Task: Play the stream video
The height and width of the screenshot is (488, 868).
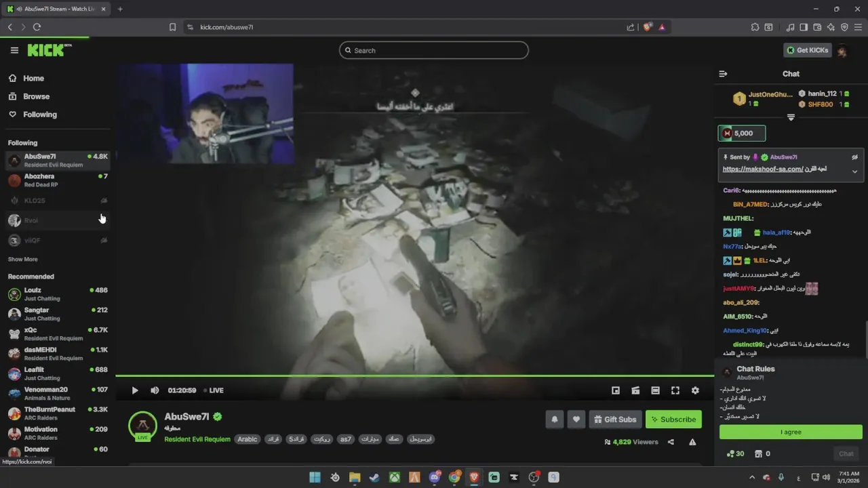Action: pos(134,390)
